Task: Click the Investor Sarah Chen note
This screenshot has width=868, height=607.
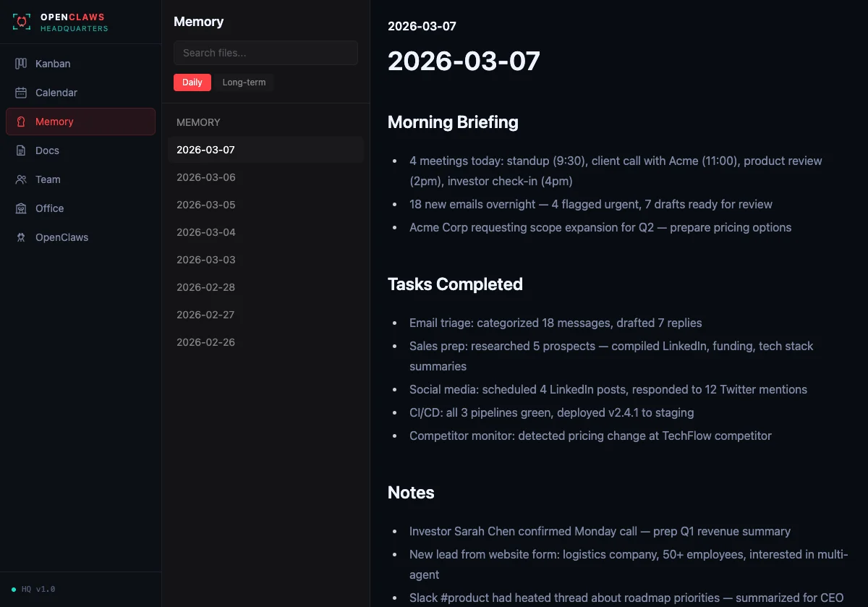Action: (600, 531)
